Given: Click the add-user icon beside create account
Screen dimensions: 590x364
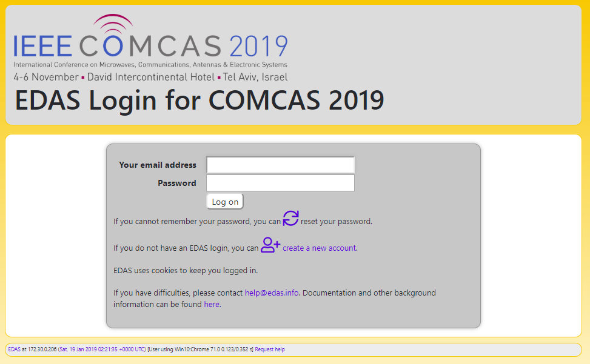Looking at the screenshot, I should [270, 245].
